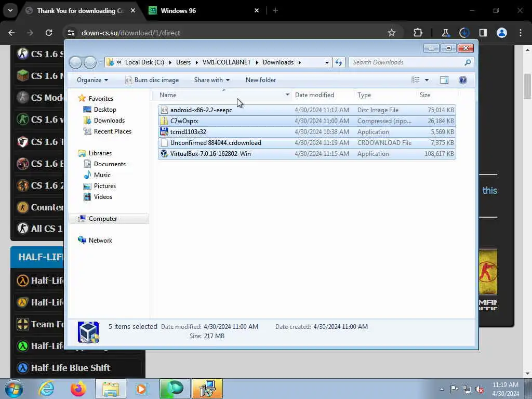
Task: Launch Firefox from the taskbar
Action: click(78, 389)
